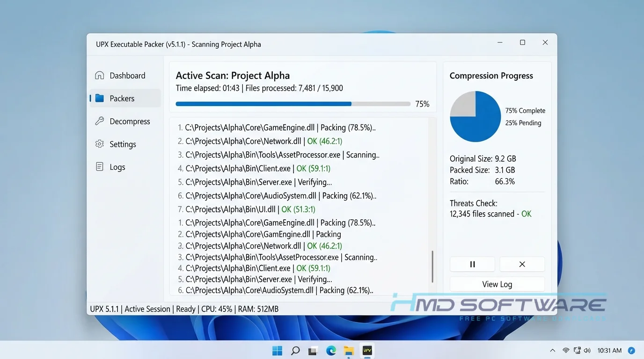Click the 'Original Size: 9.2 GB' value
This screenshot has width=644, height=359.
(x=505, y=158)
